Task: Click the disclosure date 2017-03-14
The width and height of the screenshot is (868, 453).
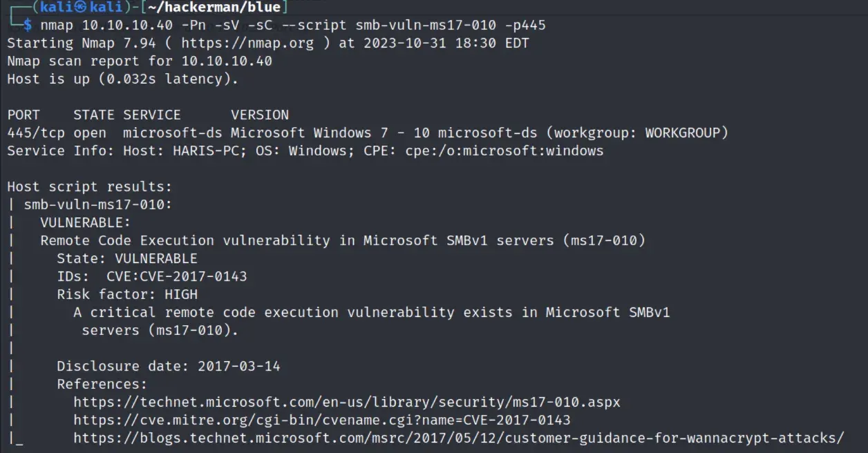Action: tap(239, 366)
